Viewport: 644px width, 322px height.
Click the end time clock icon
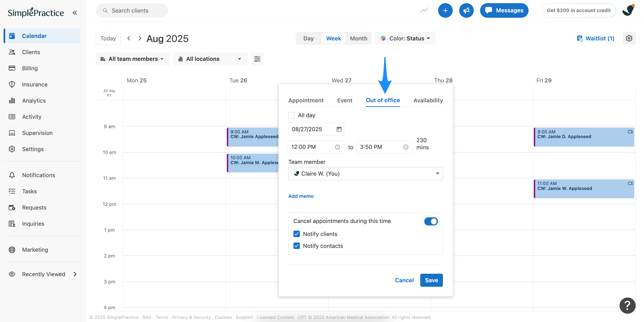click(x=406, y=147)
